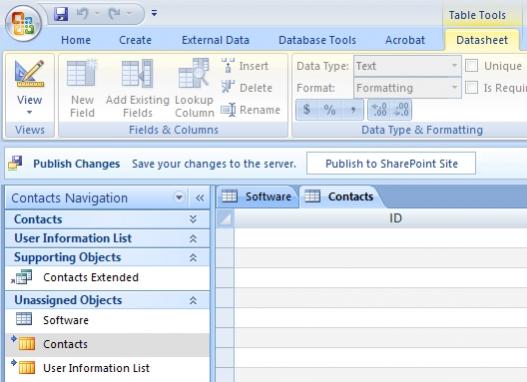527x382 pixels.
Task: Apply Currency format with dollar icon
Action: tap(307, 110)
